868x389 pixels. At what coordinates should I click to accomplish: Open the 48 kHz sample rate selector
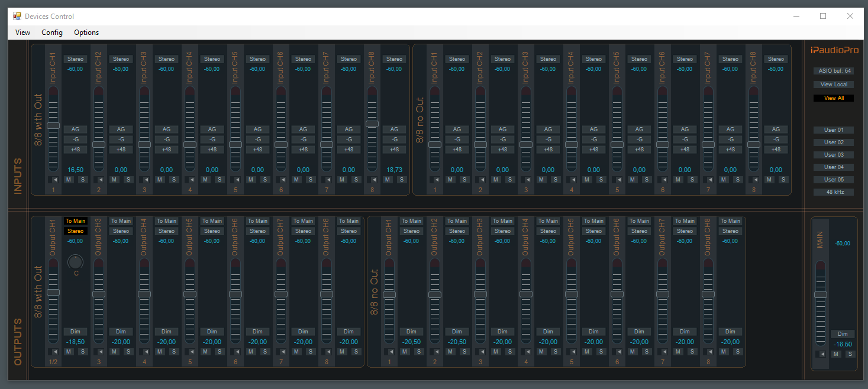834,192
